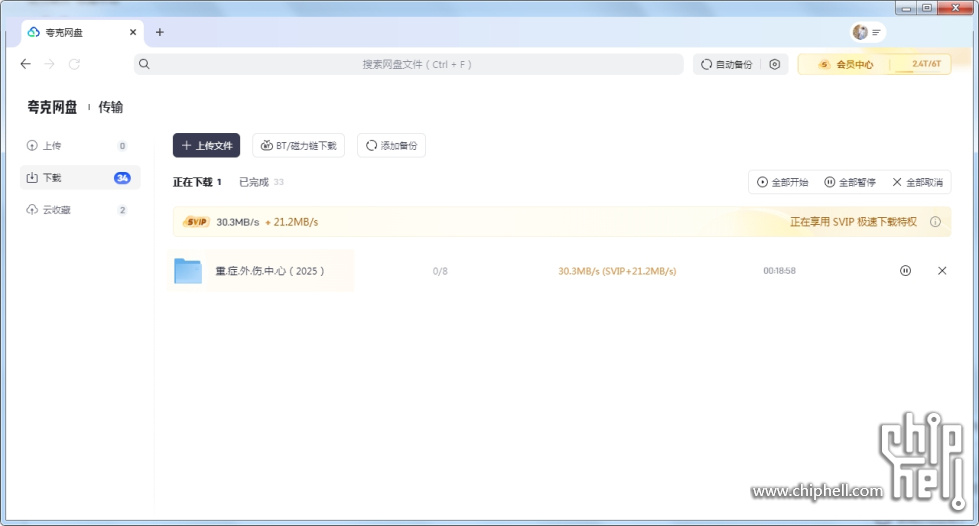Click 添加备份 add backup button

[x=391, y=146]
